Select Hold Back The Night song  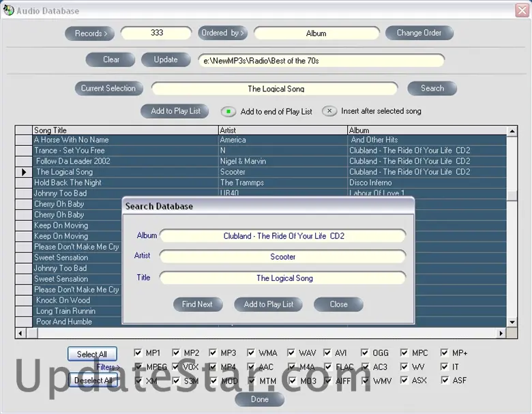125,183
